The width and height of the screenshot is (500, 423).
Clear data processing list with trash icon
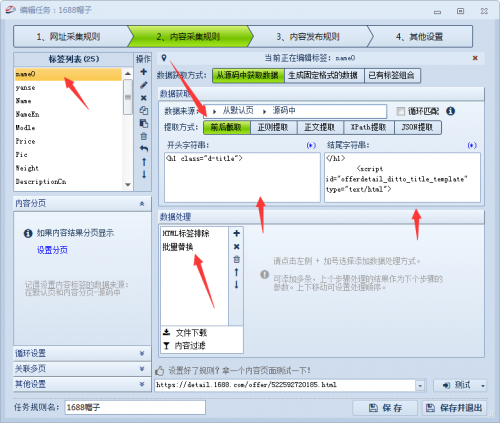(236, 259)
